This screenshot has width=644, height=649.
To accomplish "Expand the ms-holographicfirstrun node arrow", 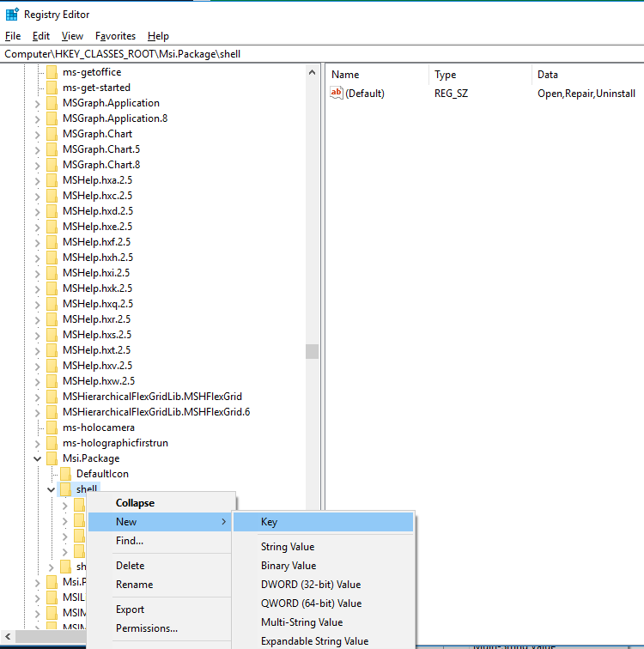I will (x=37, y=443).
